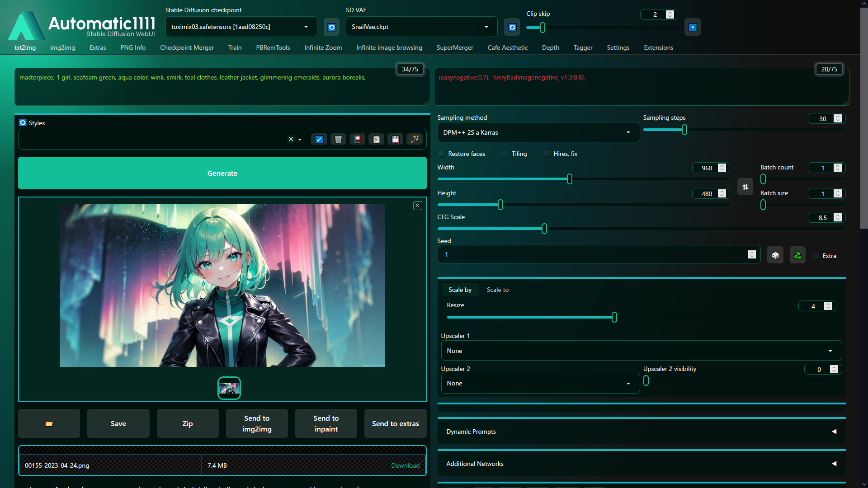Open the Sampling method dropdown
The image size is (868, 488).
[x=538, y=132]
